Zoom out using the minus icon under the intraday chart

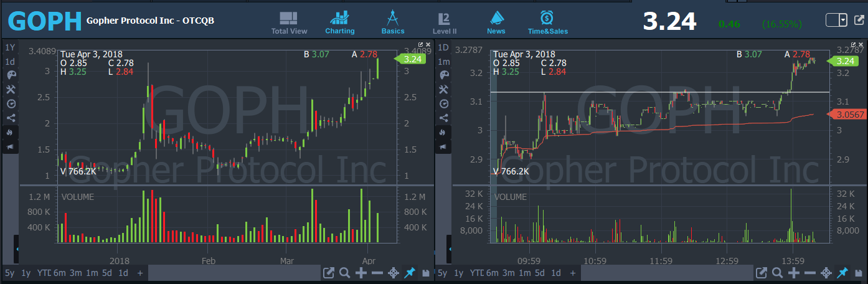[x=810, y=273]
